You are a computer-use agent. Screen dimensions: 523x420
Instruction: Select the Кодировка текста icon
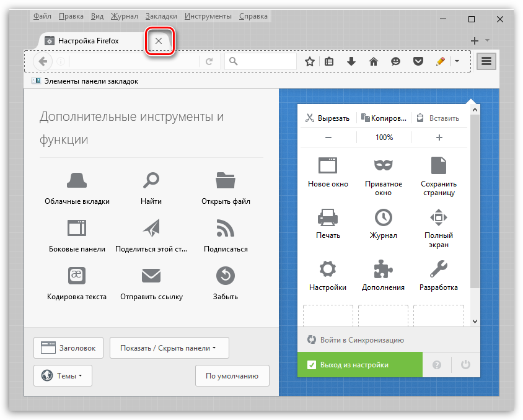[77, 275]
